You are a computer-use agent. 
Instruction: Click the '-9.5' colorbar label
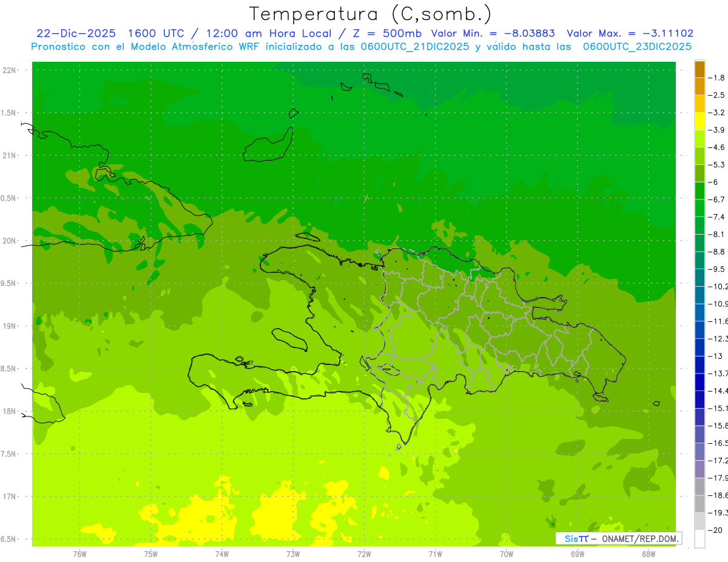(717, 269)
